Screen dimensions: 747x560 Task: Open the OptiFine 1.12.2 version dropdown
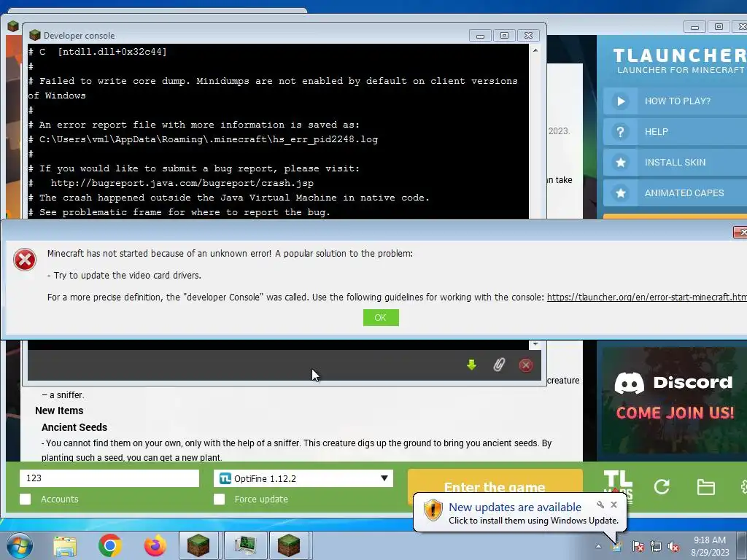coord(303,478)
